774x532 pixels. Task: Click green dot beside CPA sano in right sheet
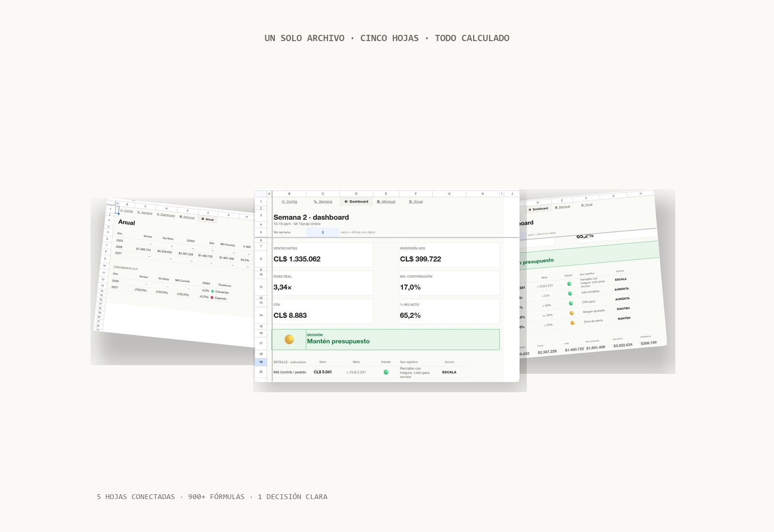571,303
